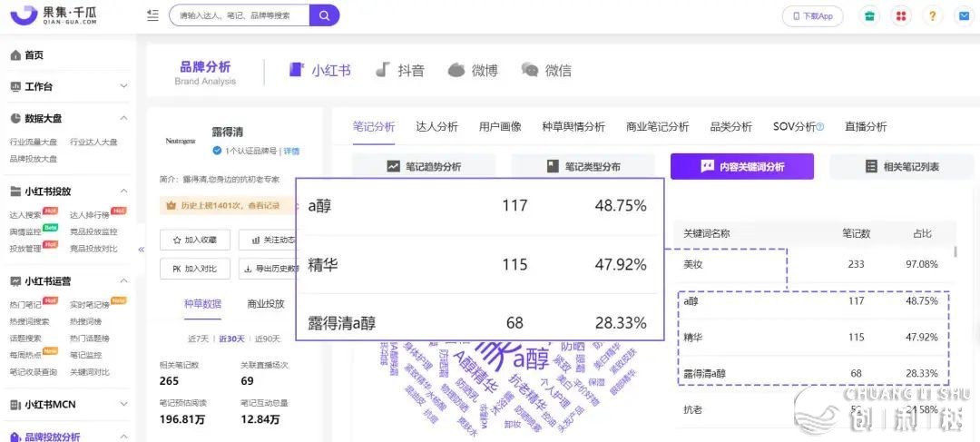The height and width of the screenshot is (442, 980).
Task: Select the 近30天 time range
Action: point(230,339)
